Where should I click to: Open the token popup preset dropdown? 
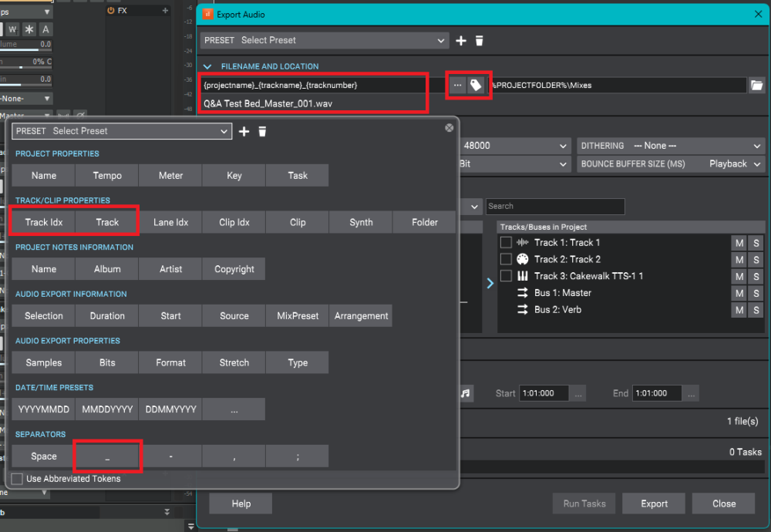point(122,131)
